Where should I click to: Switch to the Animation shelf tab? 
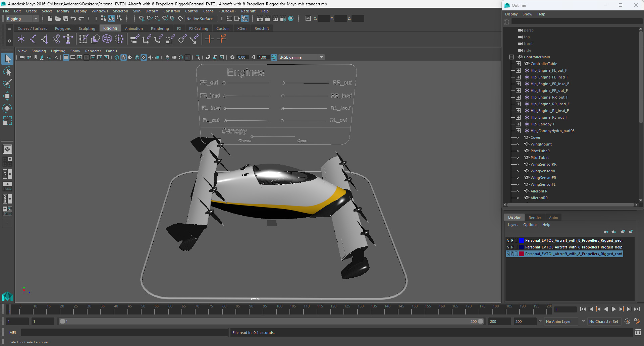[134, 28]
